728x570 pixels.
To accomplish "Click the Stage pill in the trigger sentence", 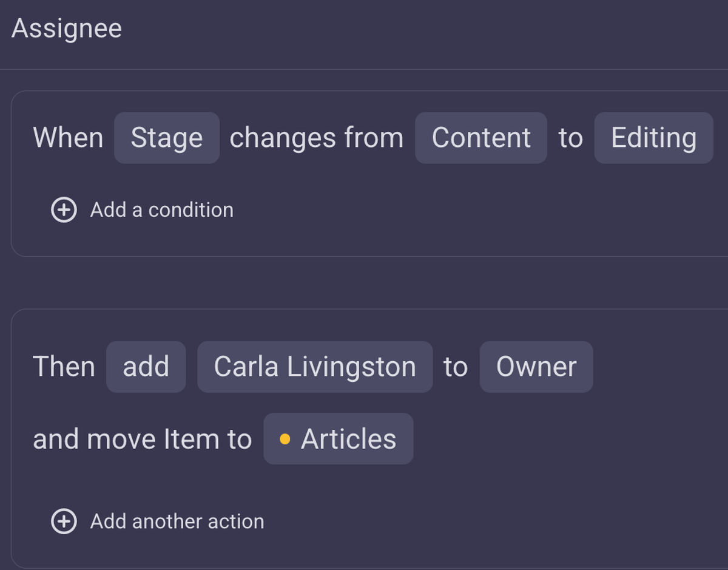I will tap(166, 138).
